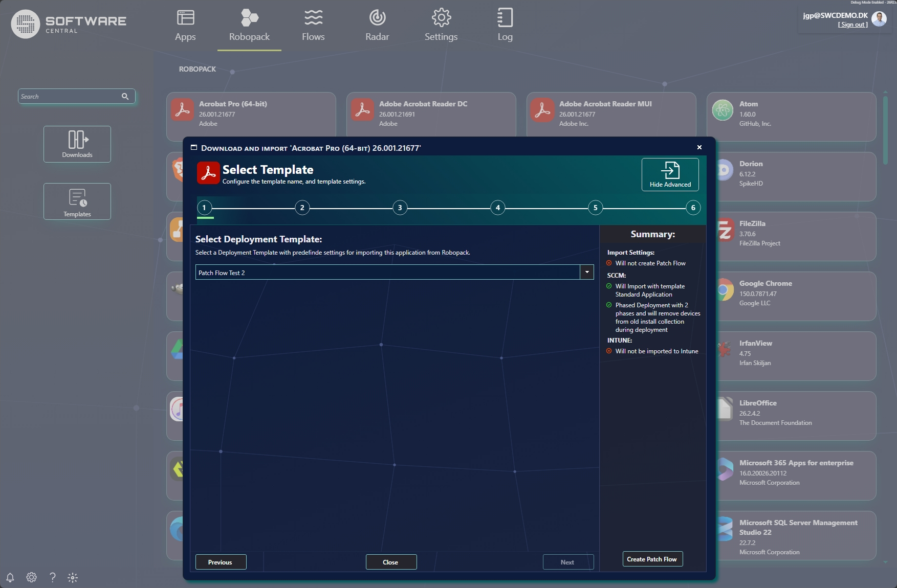This screenshot has width=897, height=588.
Task: Open the Log section
Action: (505, 26)
